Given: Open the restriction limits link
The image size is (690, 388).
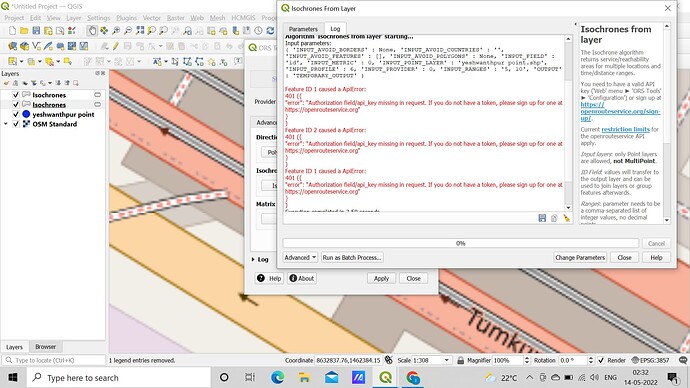Looking at the screenshot, I should coord(625,129).
